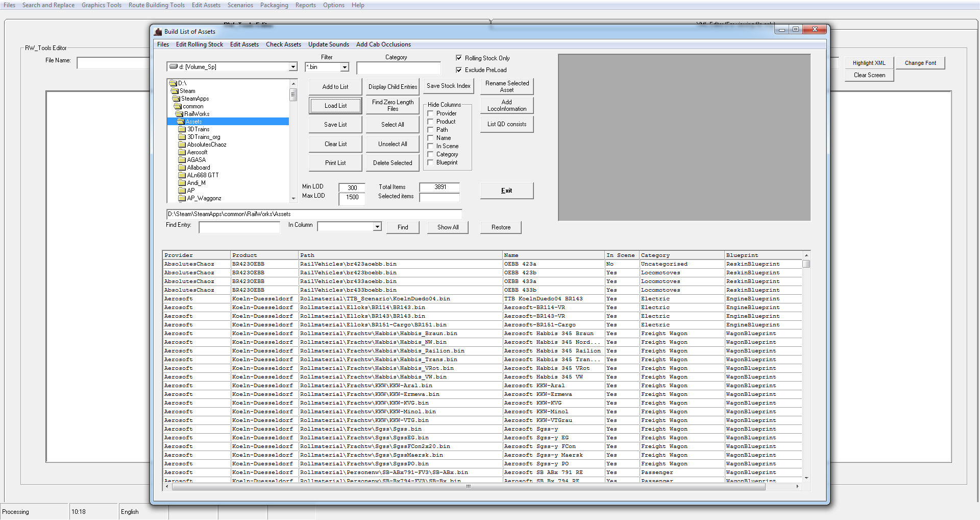Select the 3DTrains folder icon

coord(182,129)
